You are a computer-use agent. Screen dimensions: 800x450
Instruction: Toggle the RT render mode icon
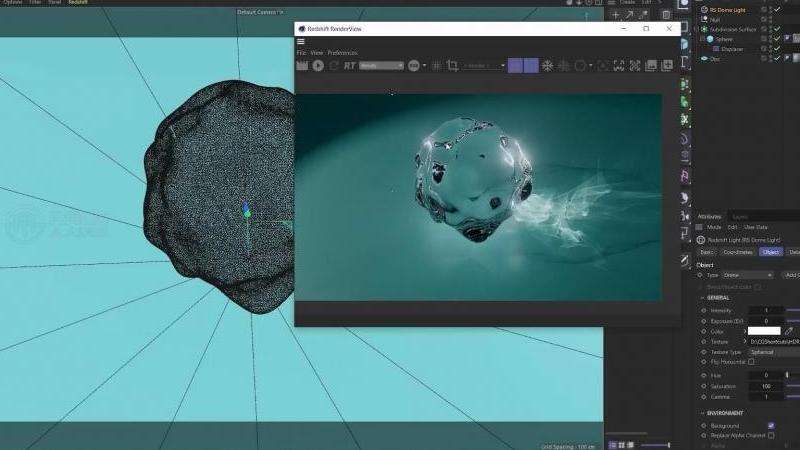click(349, 65)
